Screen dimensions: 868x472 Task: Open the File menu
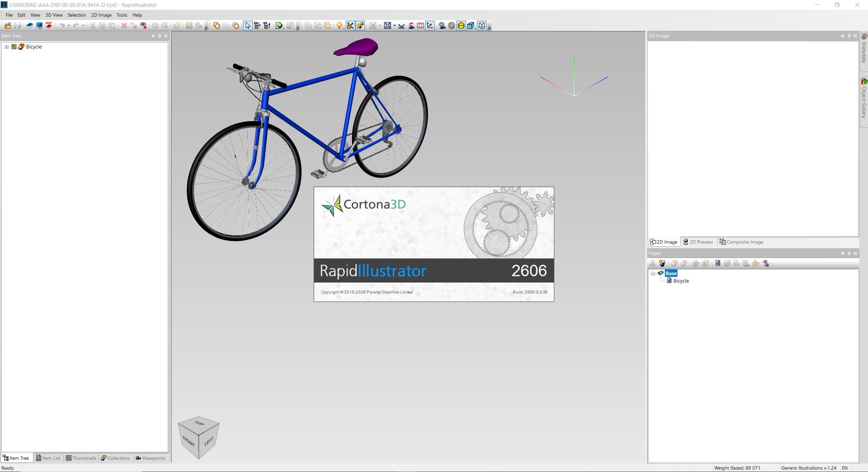[x=9, y=15]
